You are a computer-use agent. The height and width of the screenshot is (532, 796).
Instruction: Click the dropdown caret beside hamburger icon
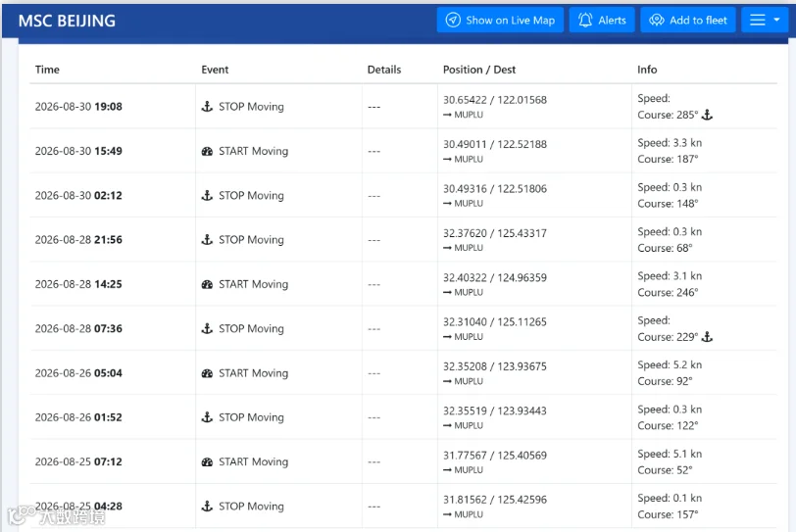pyautogui.click(x=776, y=20)
